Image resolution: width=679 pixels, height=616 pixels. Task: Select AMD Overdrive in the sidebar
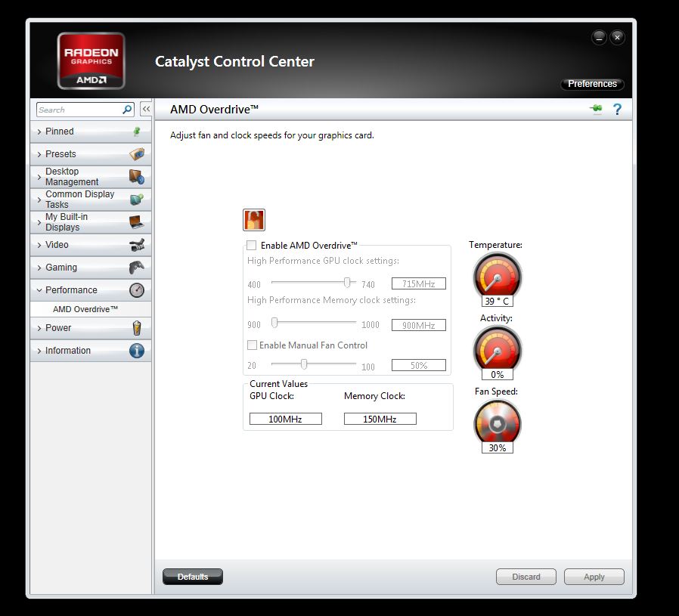pyautogui.click(x=85, y=309)
